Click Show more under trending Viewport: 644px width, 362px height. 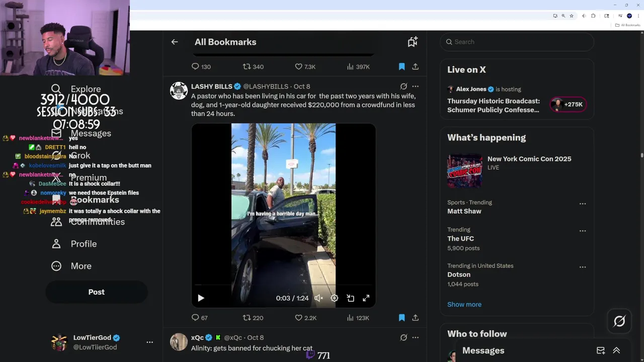coord(464,304)
